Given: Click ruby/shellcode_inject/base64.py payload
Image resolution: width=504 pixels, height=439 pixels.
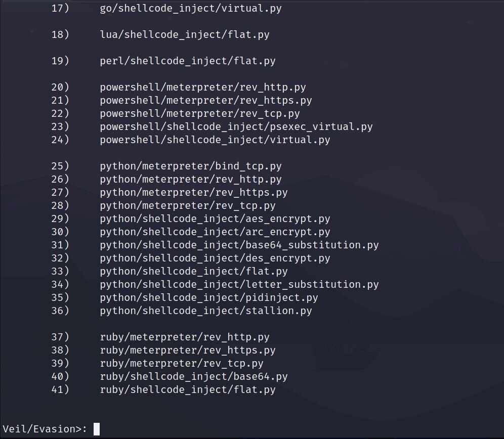Looking at the screenshot, I should tap(194, 376).
